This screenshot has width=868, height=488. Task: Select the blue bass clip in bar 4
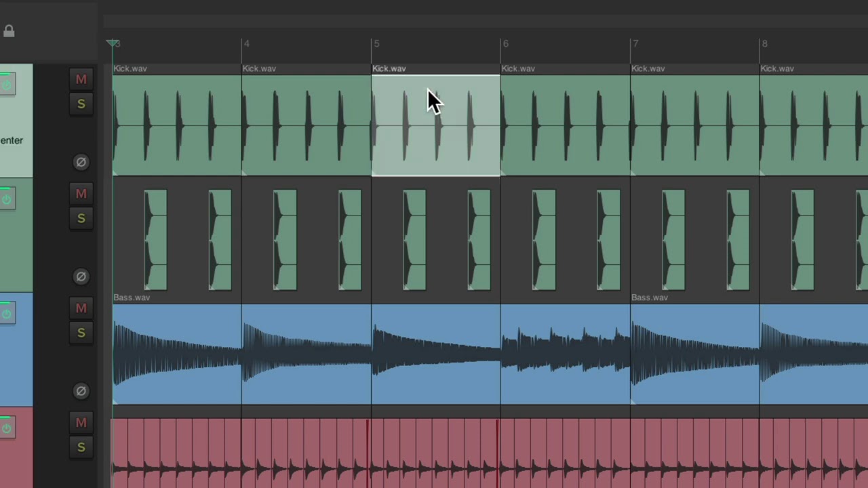coord(307,354)
